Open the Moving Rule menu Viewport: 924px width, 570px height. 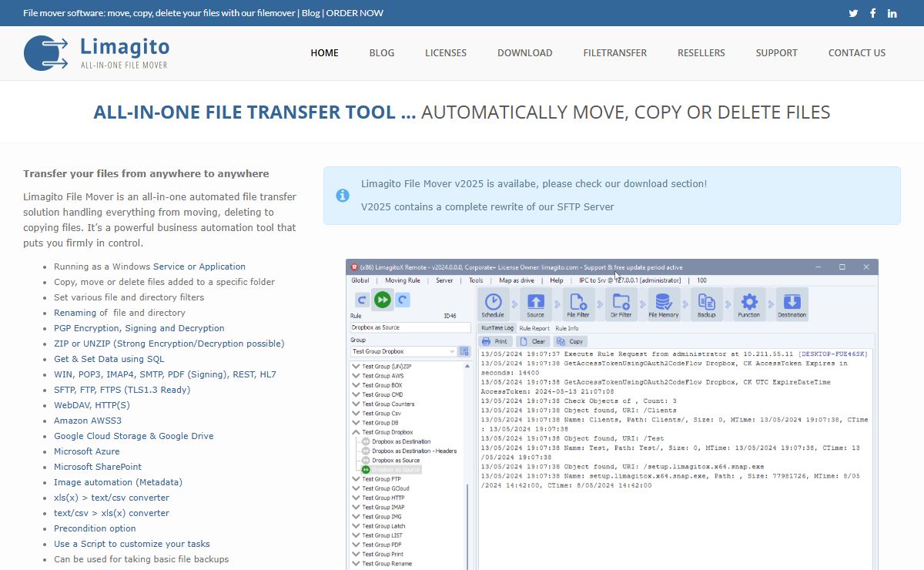click(403, 280)
